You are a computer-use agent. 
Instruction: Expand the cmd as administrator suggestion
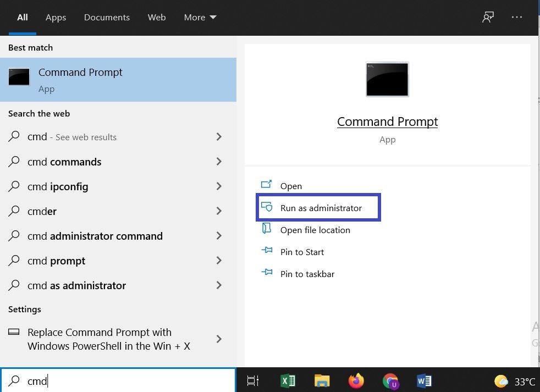coord(218,285)
